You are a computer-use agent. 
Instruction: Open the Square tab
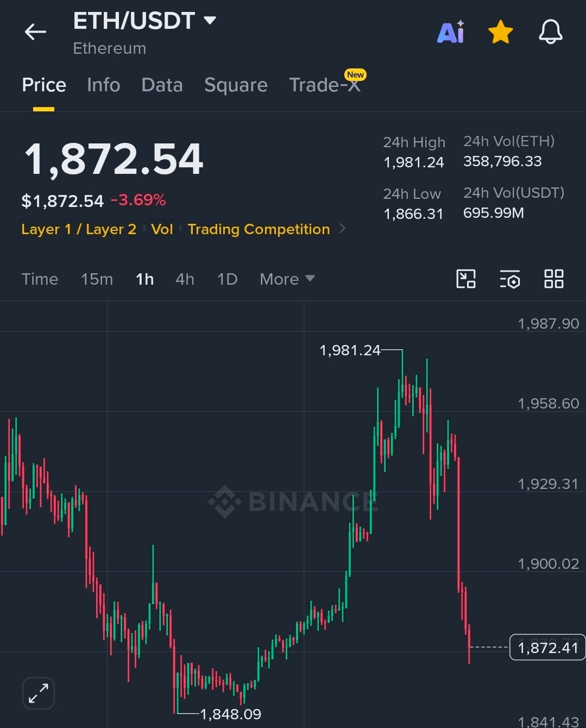236,85
